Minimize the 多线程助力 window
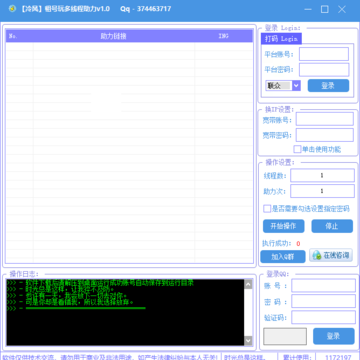This screenshot has width=360, height=360. coord(308,9)
